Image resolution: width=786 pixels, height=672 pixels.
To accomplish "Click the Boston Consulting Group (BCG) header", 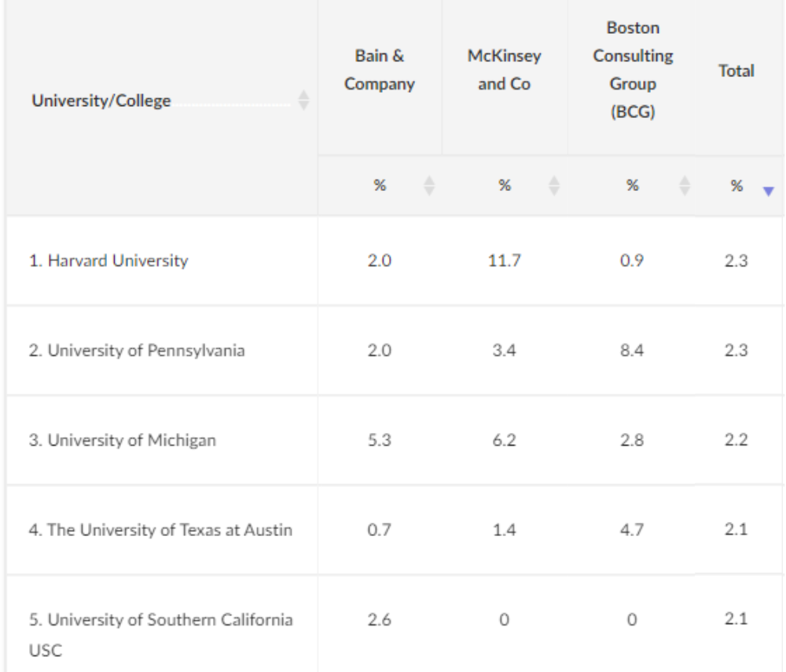I will 633,70.
